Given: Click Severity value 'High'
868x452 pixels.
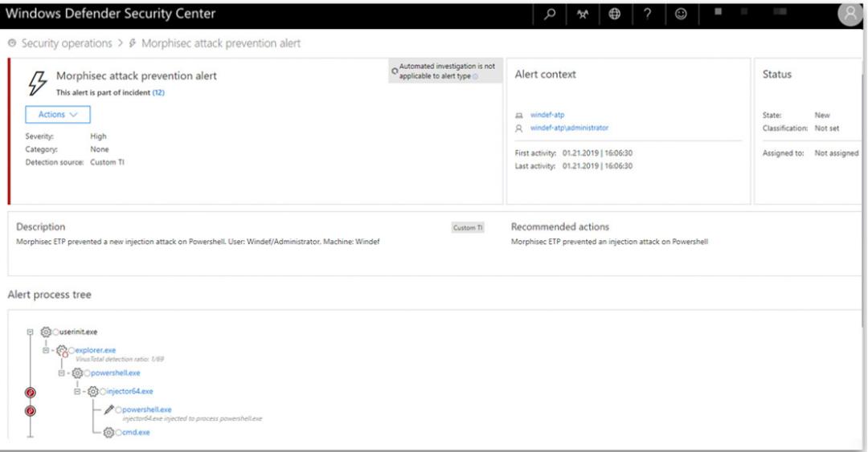Looking at the screenshot, I should click(x=98, y=136).
